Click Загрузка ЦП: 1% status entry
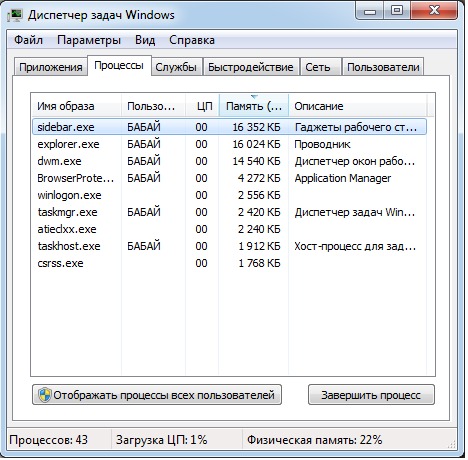 [x=162, y=440]
